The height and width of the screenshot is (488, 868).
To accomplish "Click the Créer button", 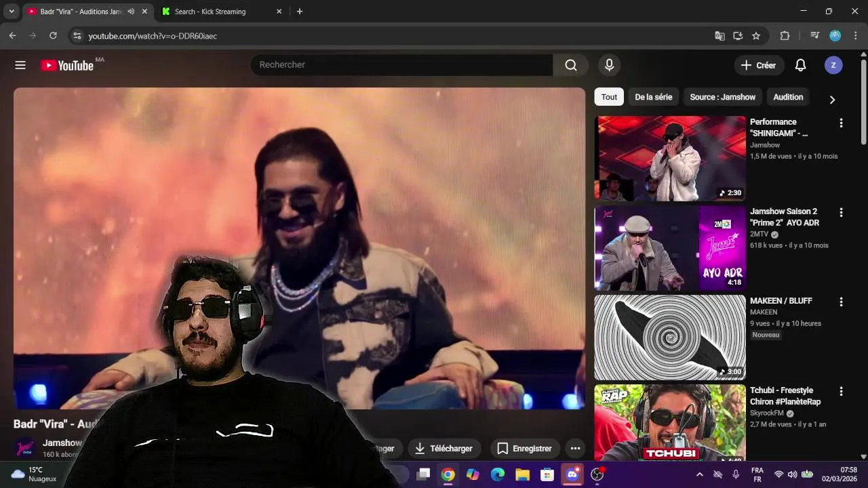I will coord(759,65).
